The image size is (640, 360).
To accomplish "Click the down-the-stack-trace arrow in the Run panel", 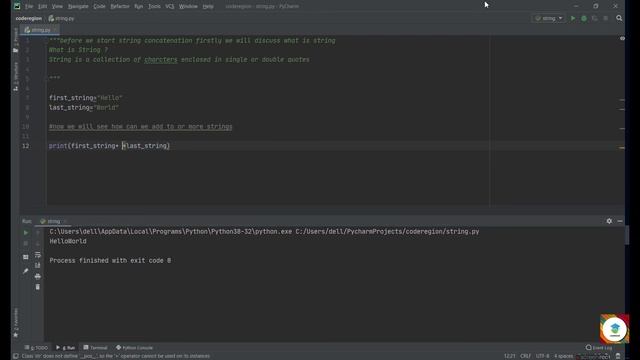I will tap(38, 243).
